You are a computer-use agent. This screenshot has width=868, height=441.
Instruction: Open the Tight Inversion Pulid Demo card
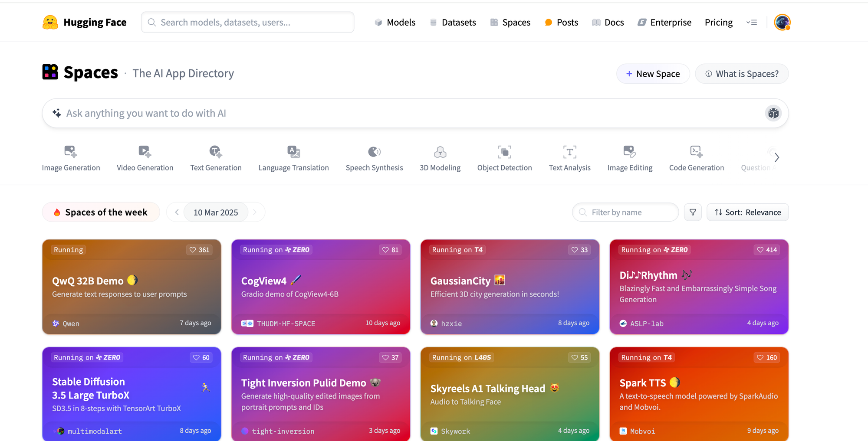click(321, 394)
